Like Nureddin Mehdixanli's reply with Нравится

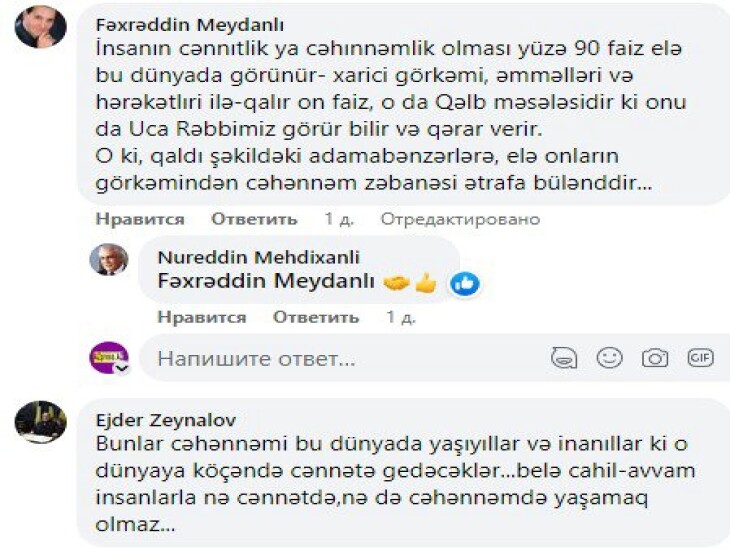point(202,317)
